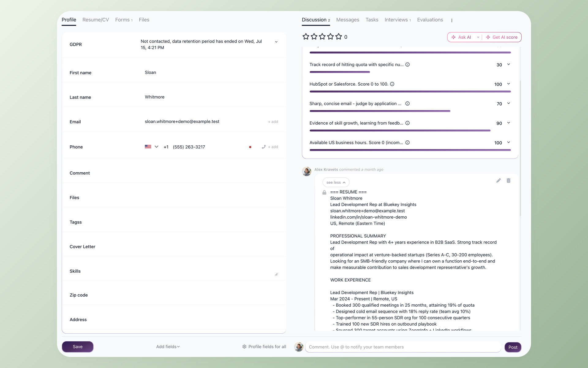Show info for Track record of hitting quota

click(x=408, y=65)
